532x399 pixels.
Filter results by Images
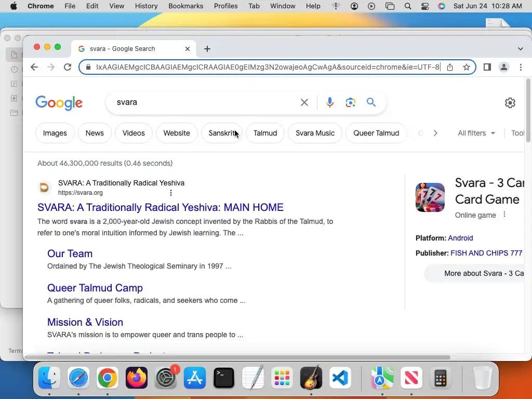click(x=55, y=133)
